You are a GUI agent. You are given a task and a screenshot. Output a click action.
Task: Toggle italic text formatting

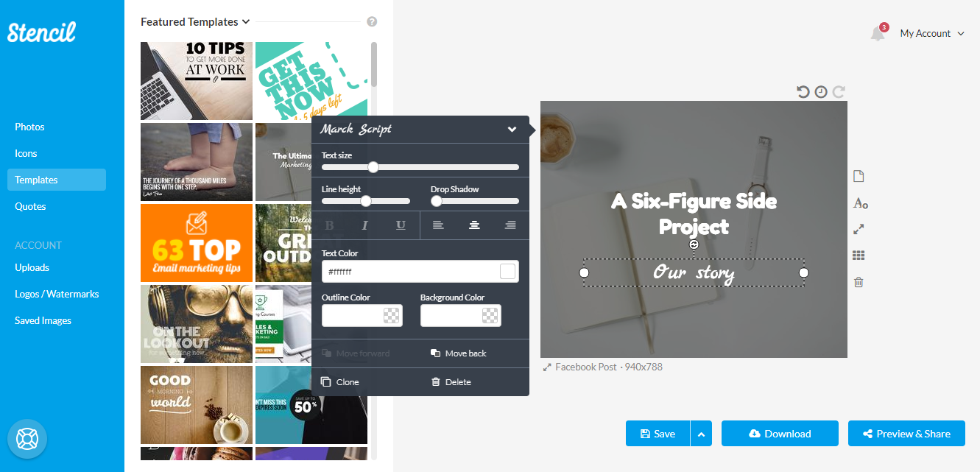(365, 225)
